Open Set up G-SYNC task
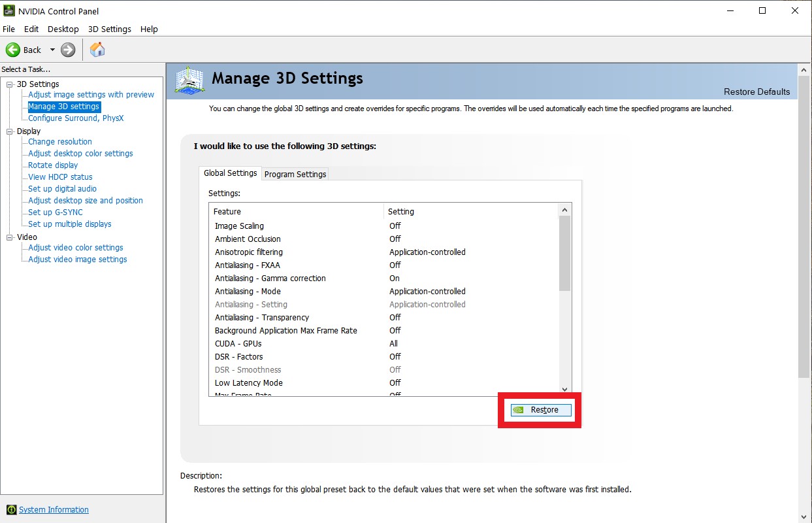 (x=56, y=212)
